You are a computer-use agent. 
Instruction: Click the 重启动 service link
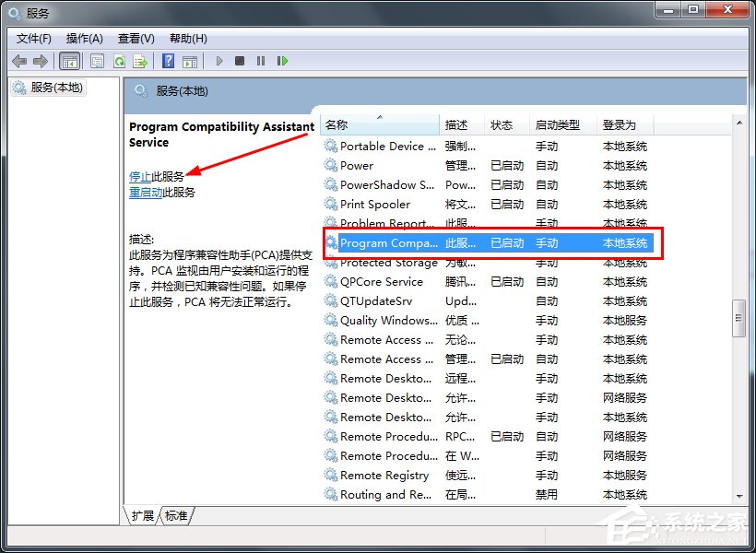tap(145, 191)
